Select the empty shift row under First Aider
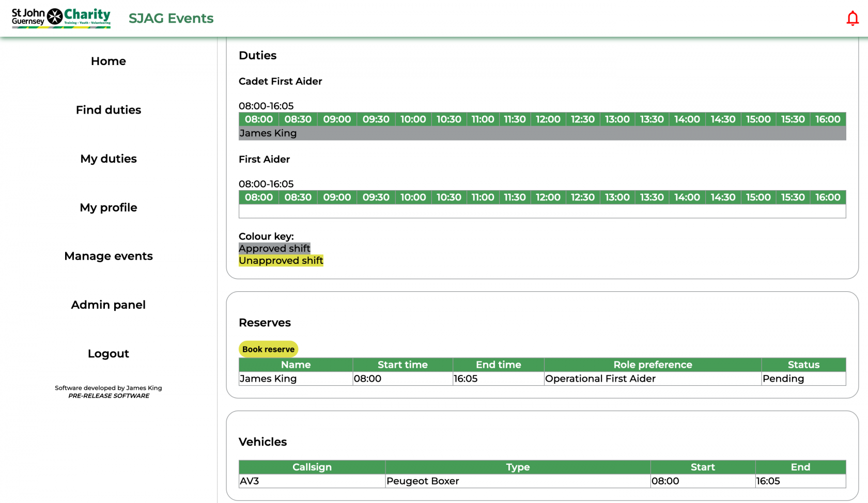The width and height of the screenshot is (868, 503). (x=541, y=211)
